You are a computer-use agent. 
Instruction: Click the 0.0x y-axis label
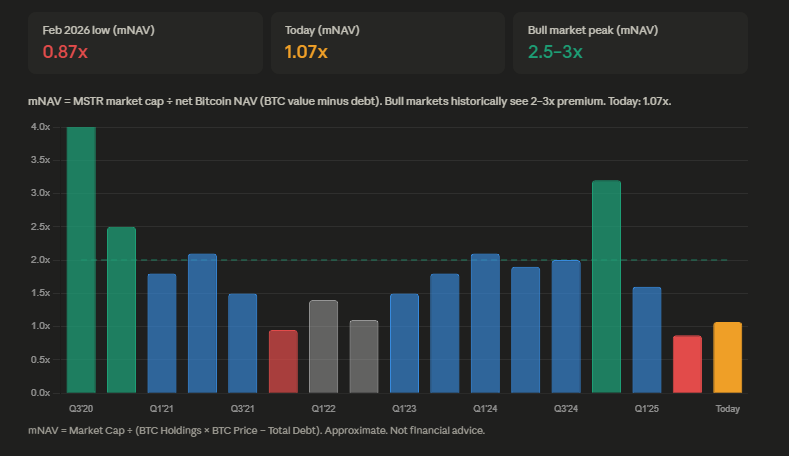coord(40,393)
